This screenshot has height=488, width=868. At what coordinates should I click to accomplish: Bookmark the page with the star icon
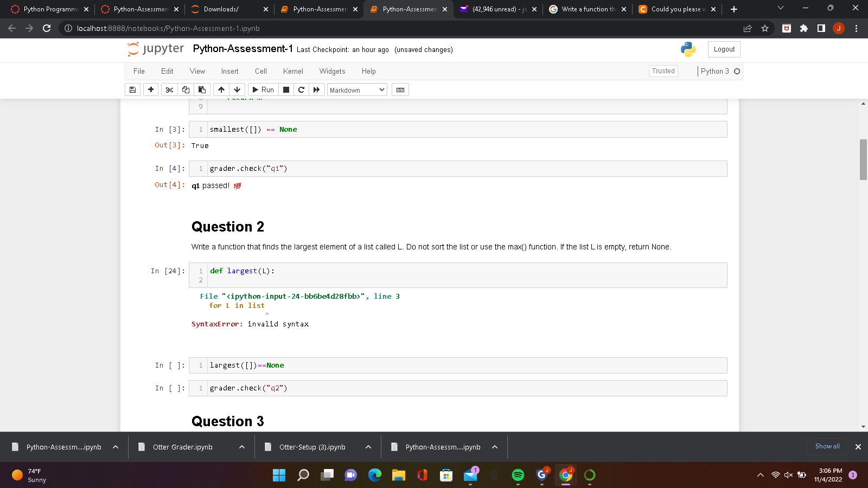(765, 28)
